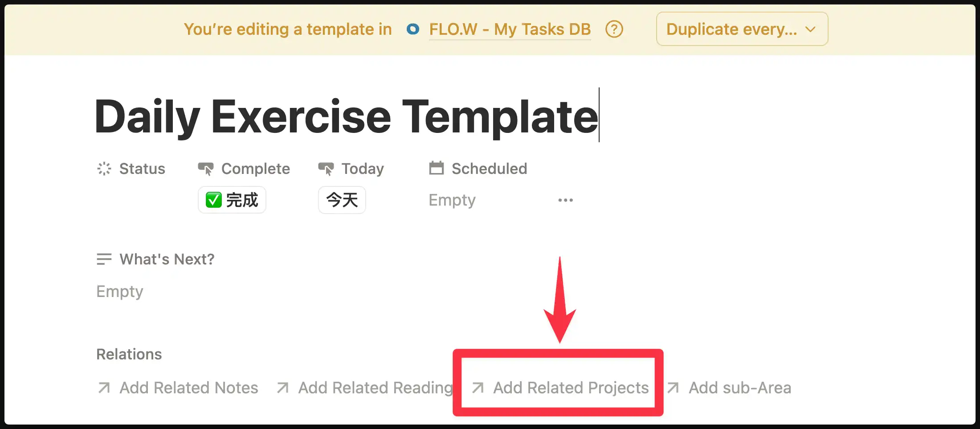
Task: Click the arrow icon beside Add Related Notes
Action: [104, 388]
